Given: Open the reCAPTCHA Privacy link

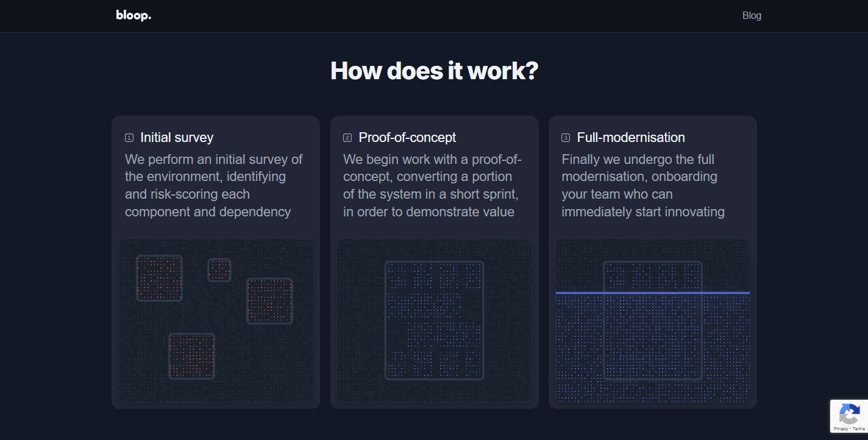Looking at the screenshot, I should (x=841, y=429).
